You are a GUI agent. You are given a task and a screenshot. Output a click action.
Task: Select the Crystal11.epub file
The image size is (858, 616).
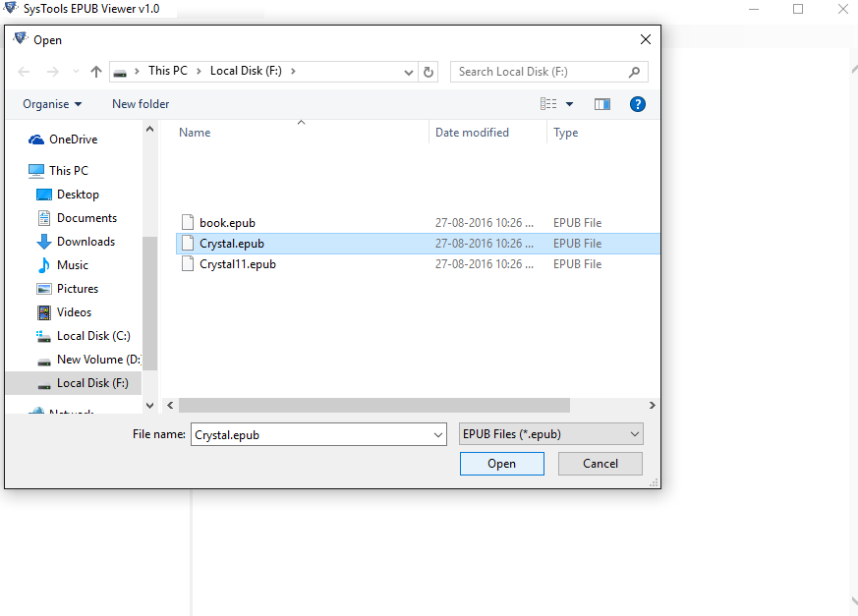(418, 264)
